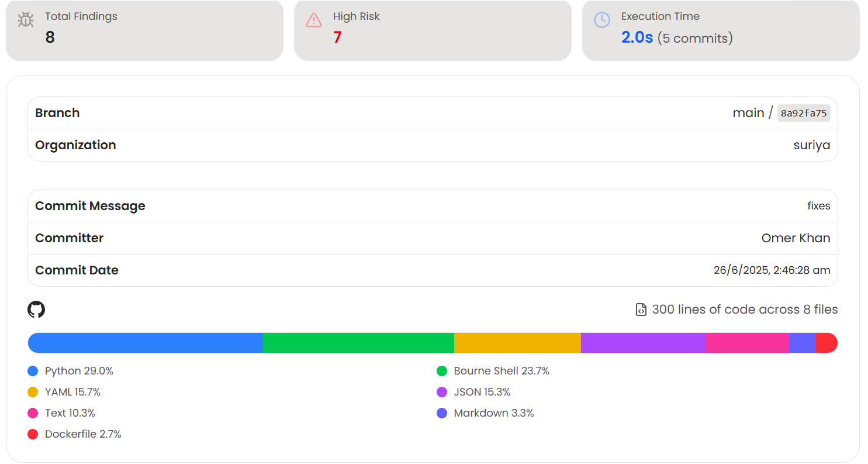868x464 pixels.
Task: Click the Text 10.3% legend label
Action: click(70, 413)
